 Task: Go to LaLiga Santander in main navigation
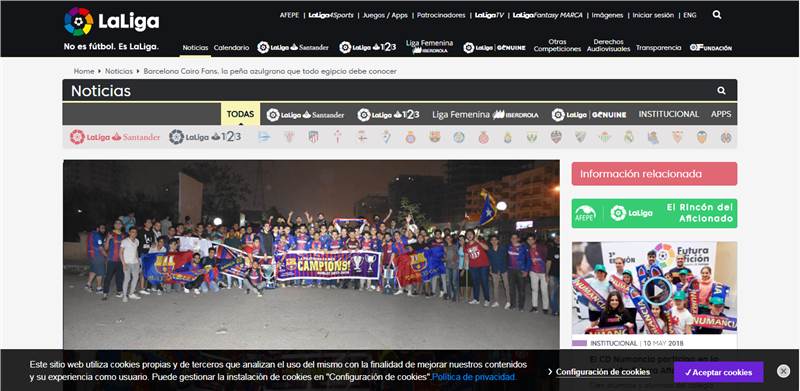(293, 47)
